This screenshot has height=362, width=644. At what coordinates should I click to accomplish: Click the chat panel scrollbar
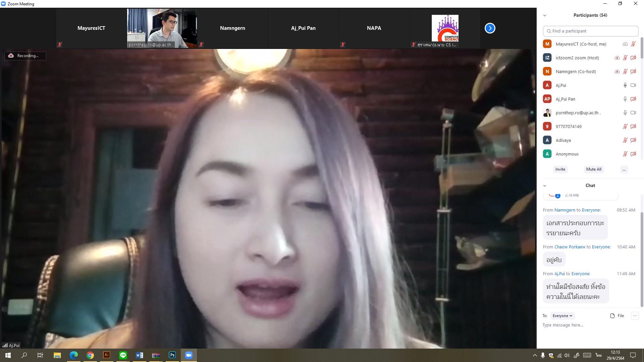[642, 260]
